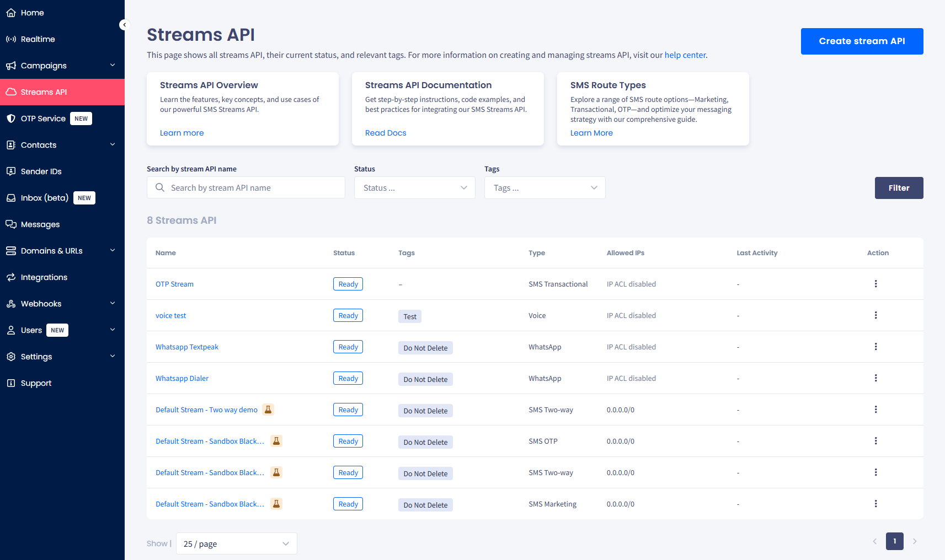Image resolution: width=945 pixels, height=560 pixels.
Task: Open the voice test stream link
Action: tap(170, 315)
